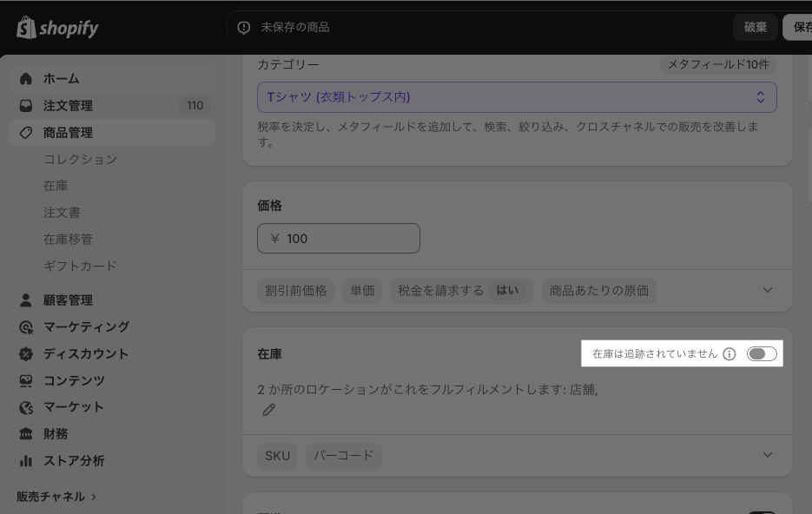Expand the pricing details chevron
The image size is (812, 514).
pos(768,290)
